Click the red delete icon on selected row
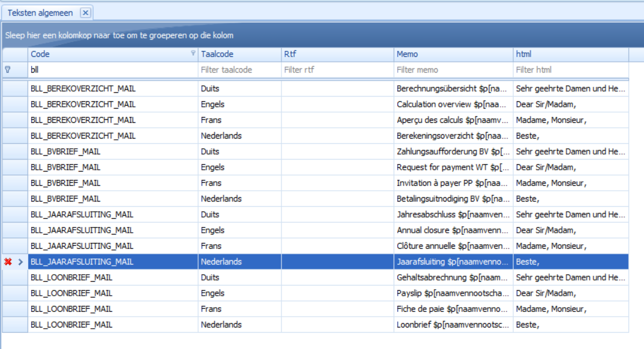 [8, 262]
